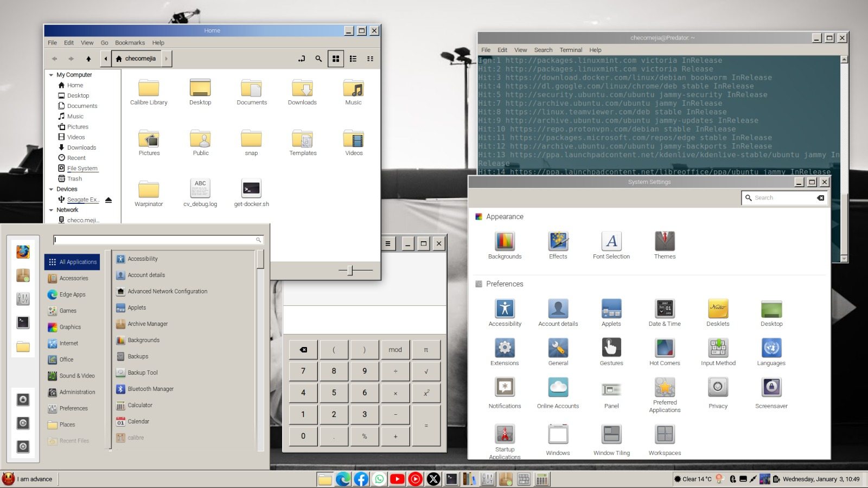
Task: Click the calculator mod button
Action: tap(395, 350)
